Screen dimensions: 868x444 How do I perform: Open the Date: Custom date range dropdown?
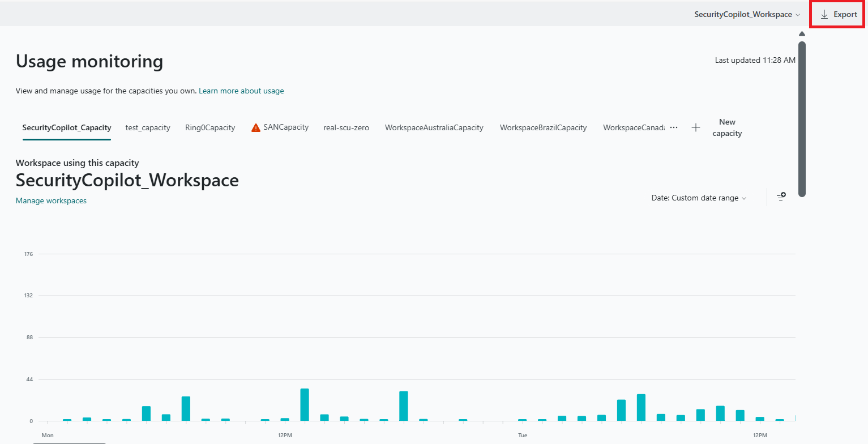(x=698, y=198)
